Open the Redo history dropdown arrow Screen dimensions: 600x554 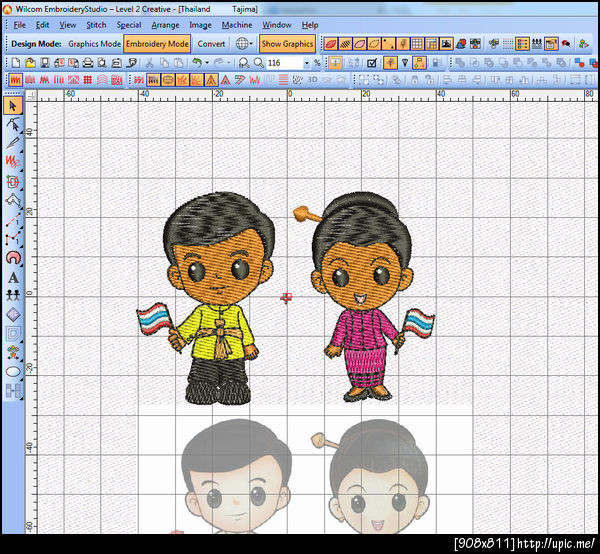(229, 63)
